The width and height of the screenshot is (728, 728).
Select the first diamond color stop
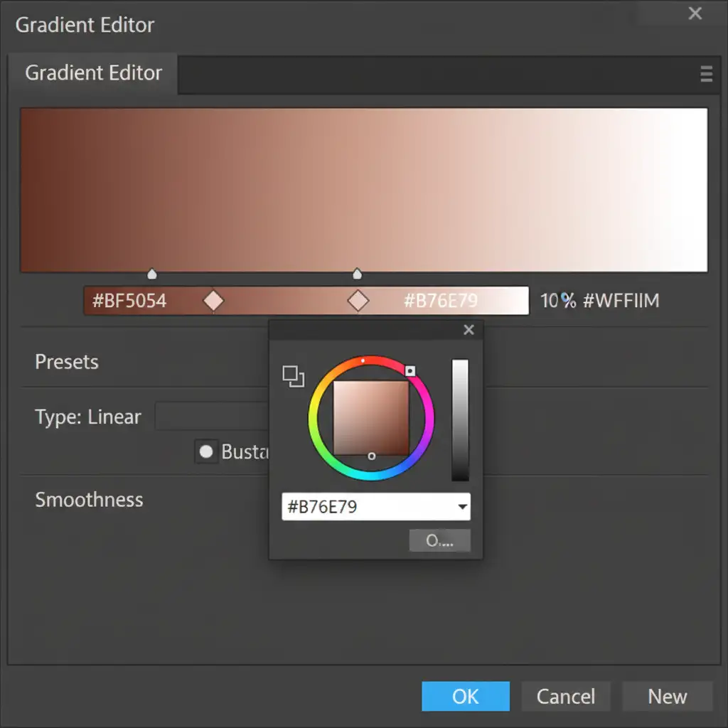213,301
